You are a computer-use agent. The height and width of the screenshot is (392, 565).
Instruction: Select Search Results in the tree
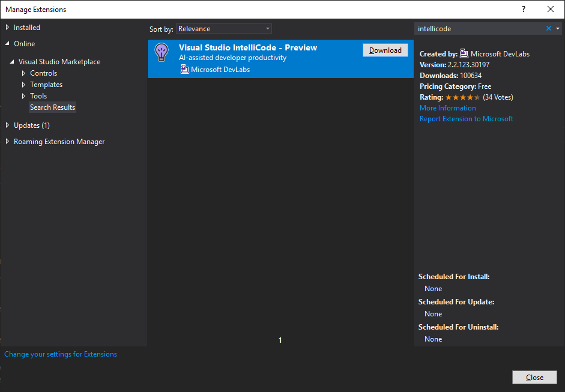[x=53, y=107]
